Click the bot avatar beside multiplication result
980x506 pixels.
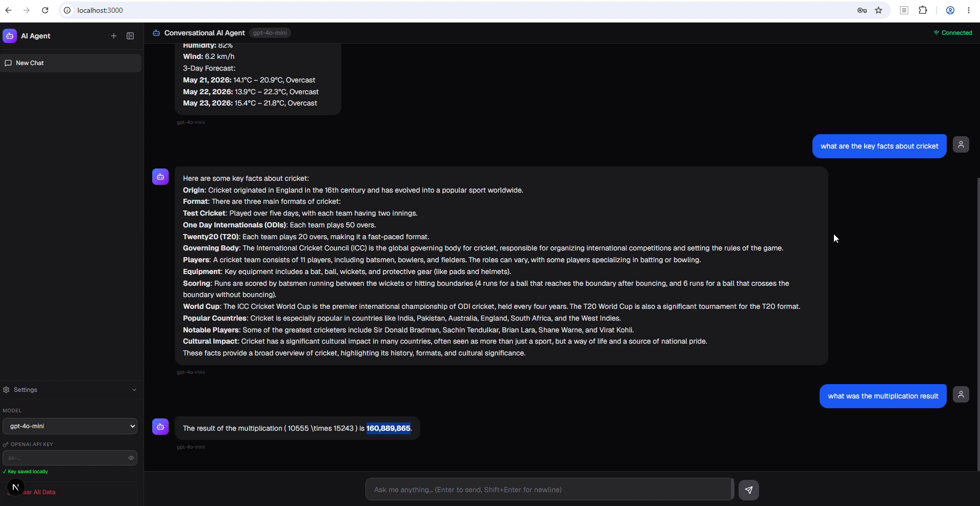click(x=160, y=427)
